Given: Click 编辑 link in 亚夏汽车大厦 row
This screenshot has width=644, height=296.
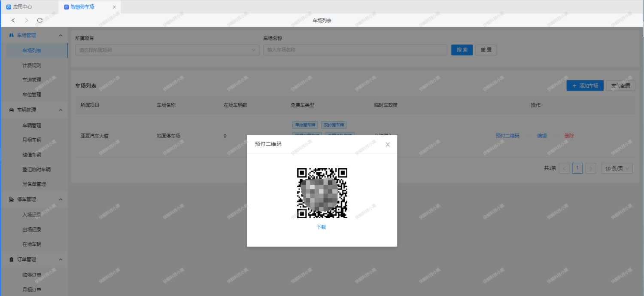Looking at the screenshot, I should coord(542,136).
